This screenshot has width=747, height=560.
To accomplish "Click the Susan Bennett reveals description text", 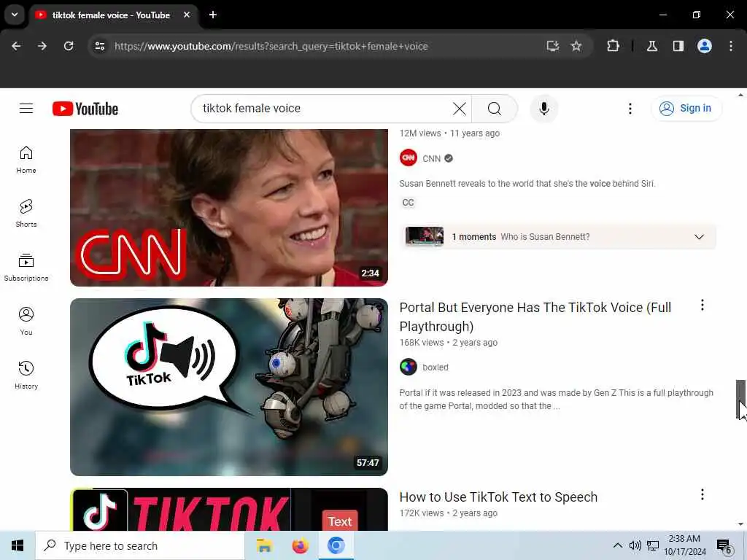I will 527,184.
